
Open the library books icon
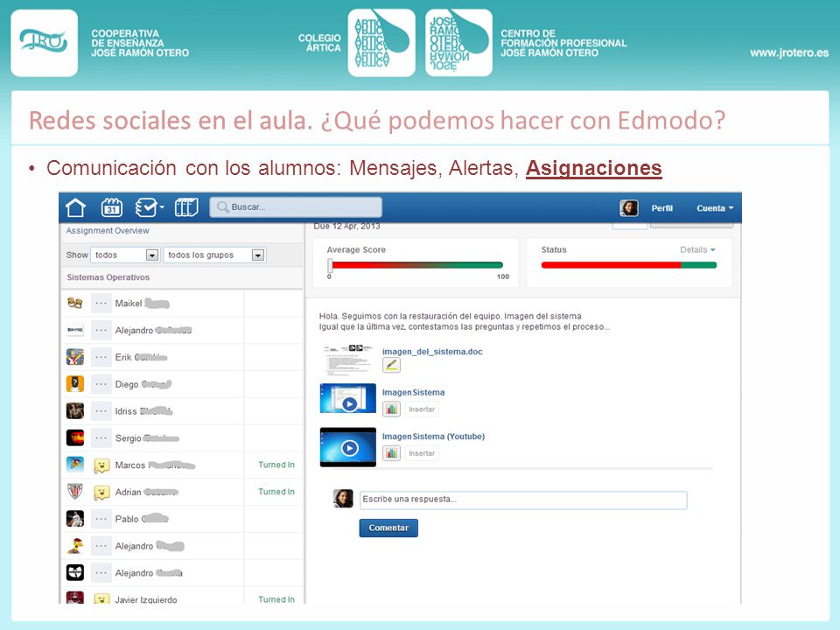(186, 207)
